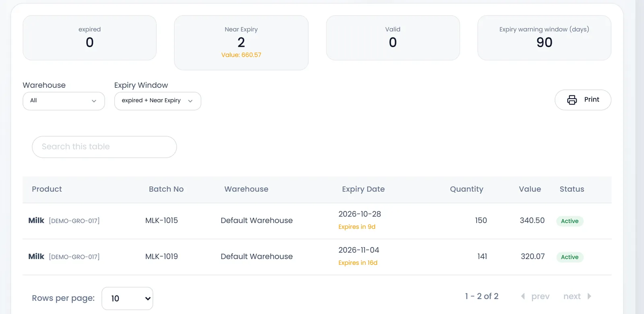The height and width of the screenshot is (314, 644).
Task: Open the Expiry Window dropdown
Action: point(158,101)
